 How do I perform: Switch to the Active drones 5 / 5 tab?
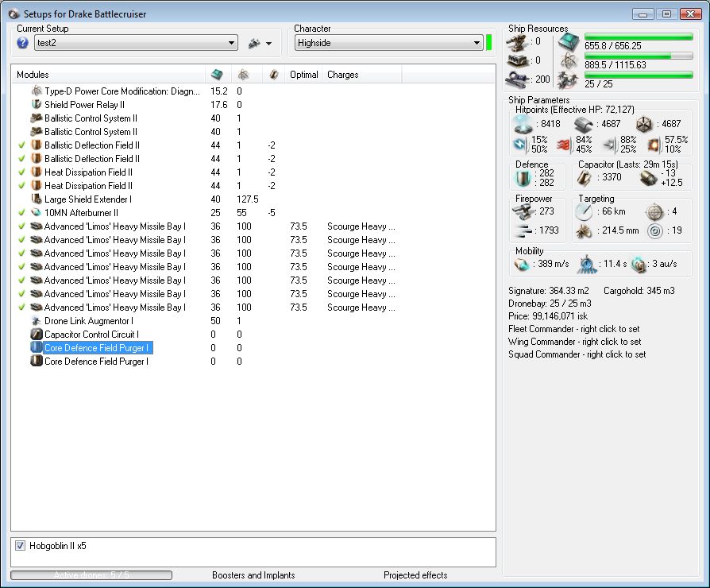(91, 574)
